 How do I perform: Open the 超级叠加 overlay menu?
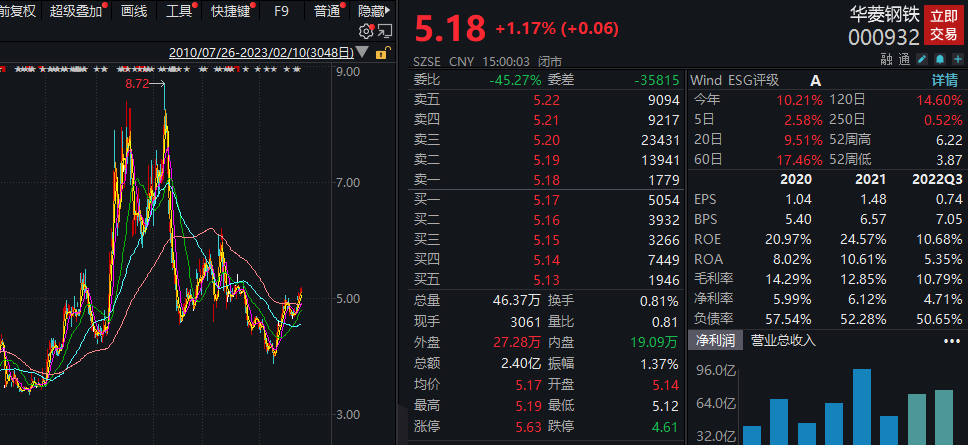click(78, 11)
